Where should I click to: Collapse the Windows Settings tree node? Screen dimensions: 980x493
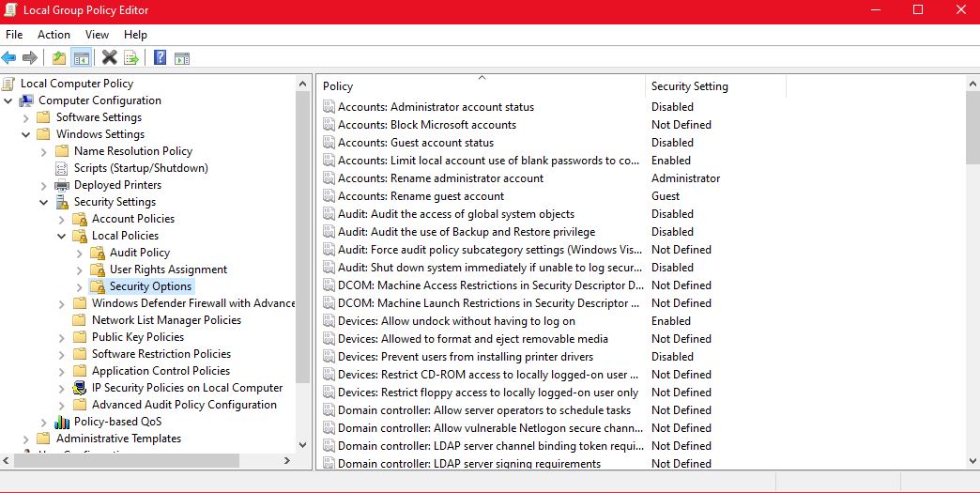pos(26,134)
